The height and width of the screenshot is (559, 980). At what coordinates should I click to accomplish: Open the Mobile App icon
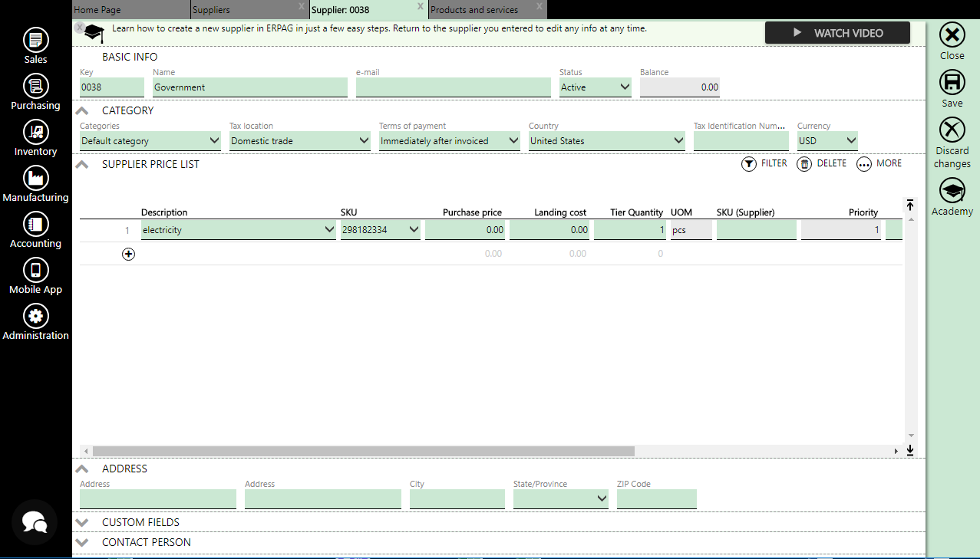tap(35, 270)
